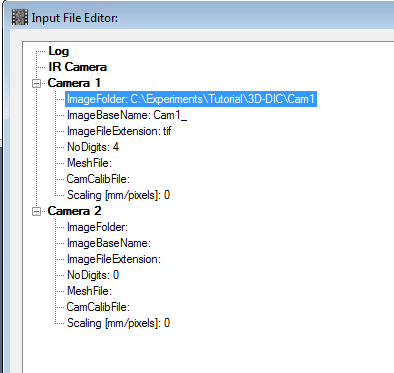Select the ImageBaseName: Cam1_ row
The height and width of the screenshot is (373, 394).
127,115
